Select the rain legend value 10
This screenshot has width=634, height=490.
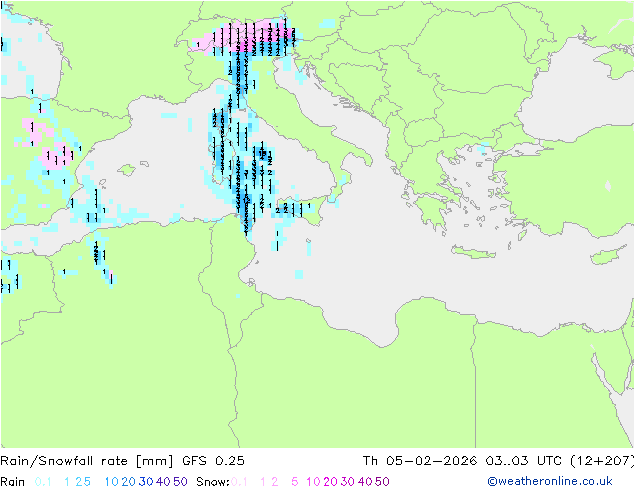point(112,482)
